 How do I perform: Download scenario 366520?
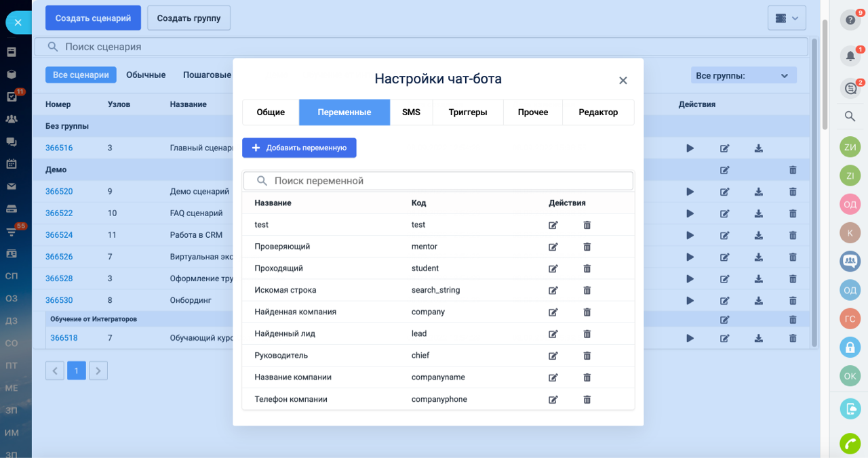(x=759, y=192)
